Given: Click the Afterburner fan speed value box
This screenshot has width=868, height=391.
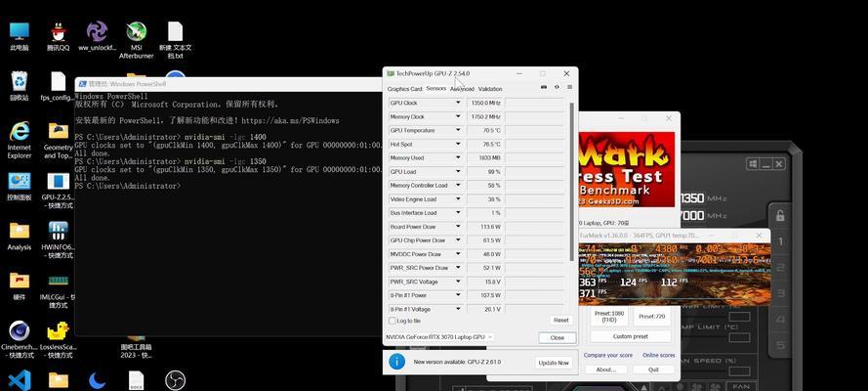Looking at the screenshot, I should pyautogui.click(x=739, y=371).
